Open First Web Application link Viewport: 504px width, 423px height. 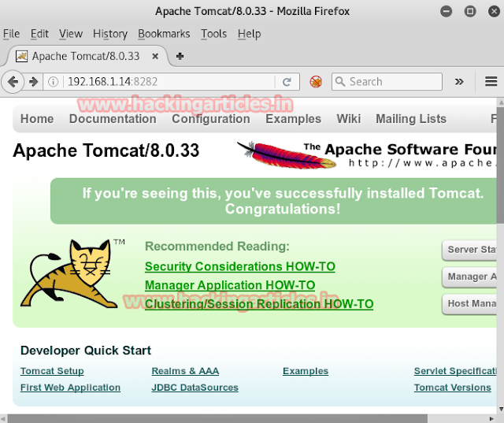(x=70, y=388)
